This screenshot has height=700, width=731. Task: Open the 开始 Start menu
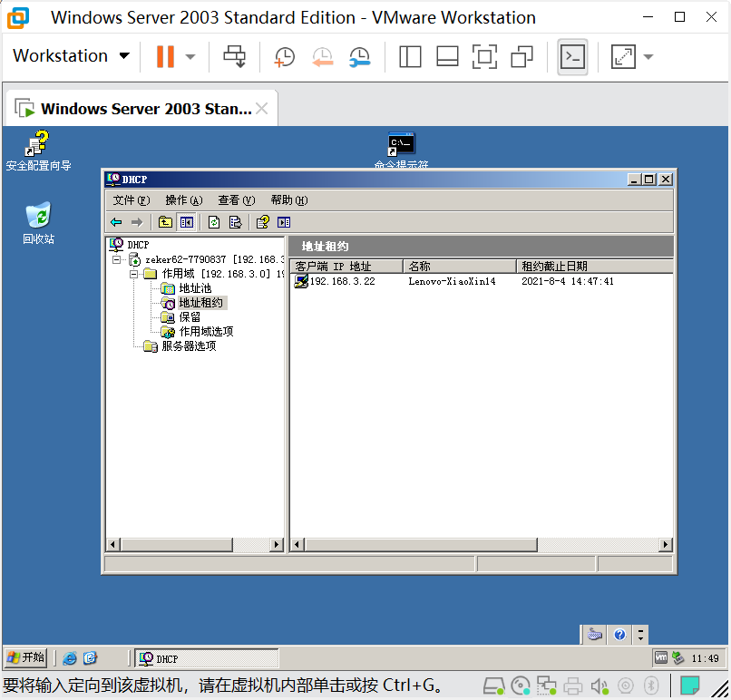tap(26, 658)
